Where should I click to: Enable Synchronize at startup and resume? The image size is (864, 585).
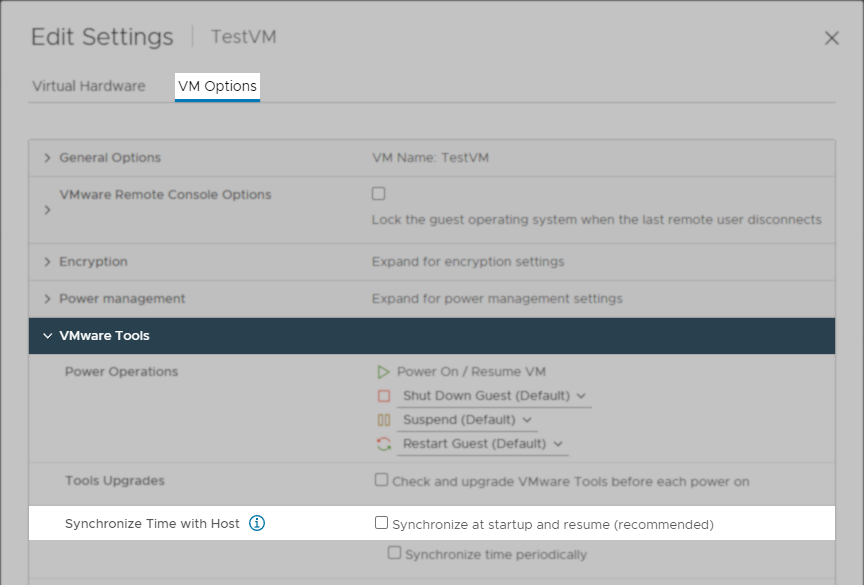click(381, 522)
